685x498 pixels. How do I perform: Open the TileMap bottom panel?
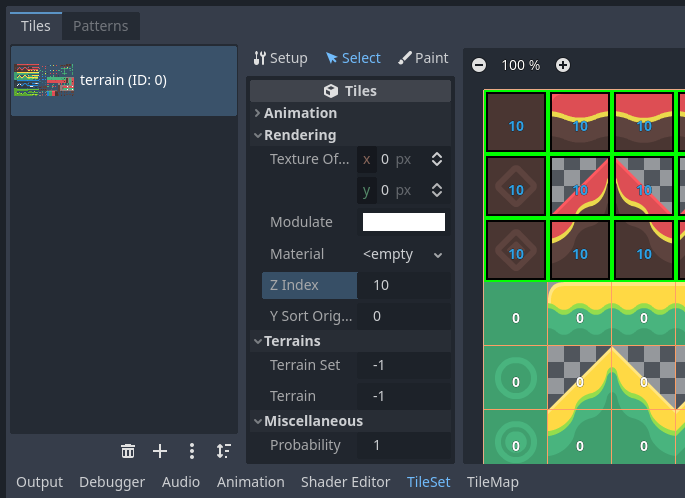click(493, 482)
